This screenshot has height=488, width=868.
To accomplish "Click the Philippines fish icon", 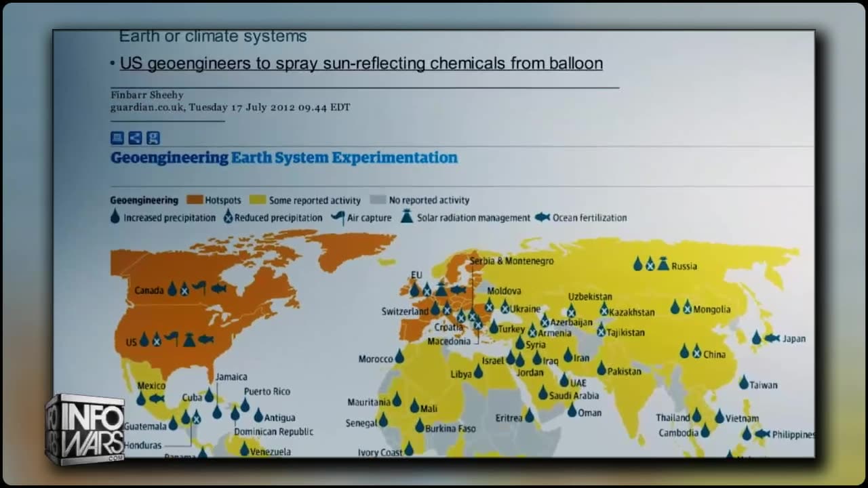I will coord(763,434).
